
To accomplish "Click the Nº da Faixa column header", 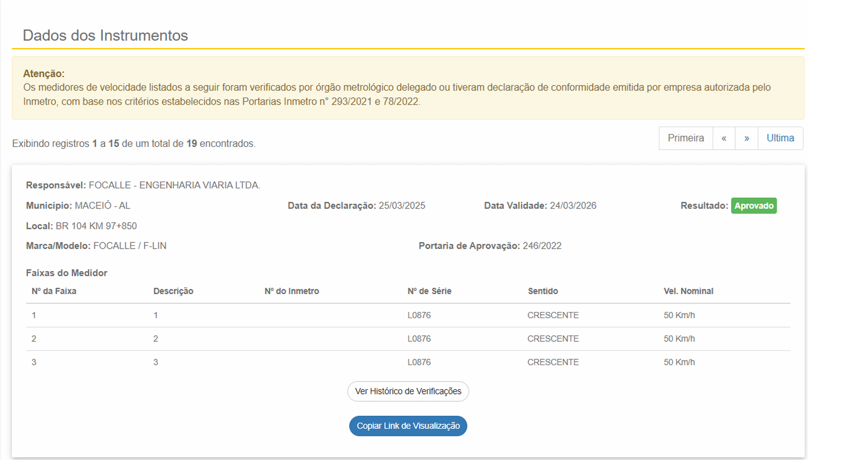I will click(x=54, y=291).
